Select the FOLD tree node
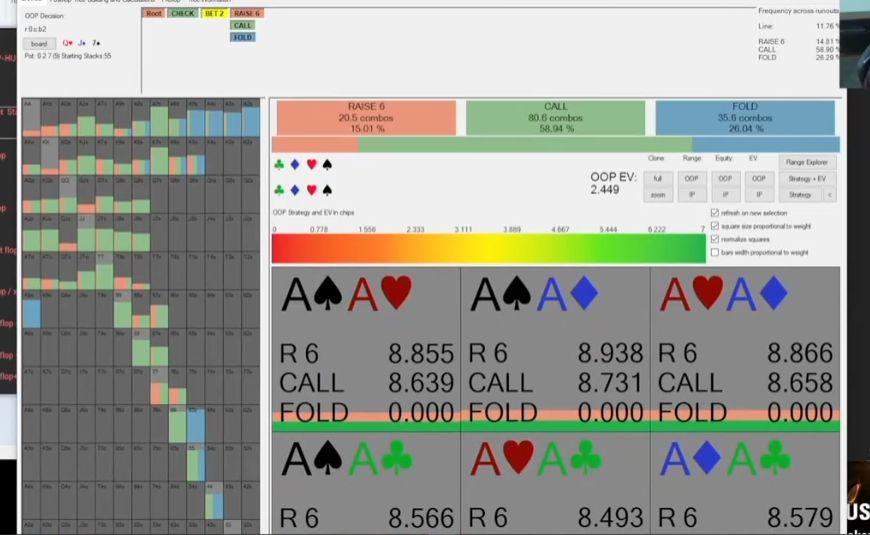The height and width of the screenshot is (535, 870). [242, 37]
